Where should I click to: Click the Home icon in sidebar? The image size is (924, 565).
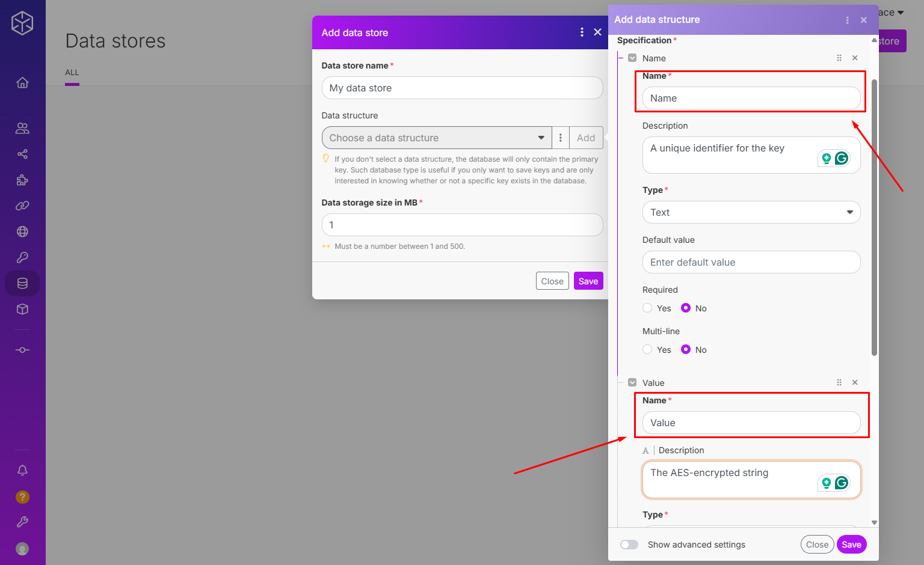click(22, 83)
